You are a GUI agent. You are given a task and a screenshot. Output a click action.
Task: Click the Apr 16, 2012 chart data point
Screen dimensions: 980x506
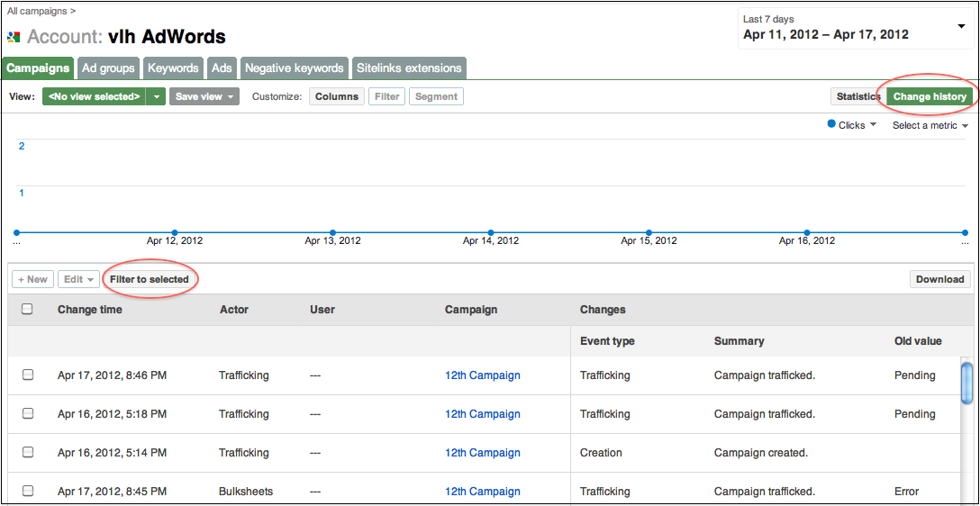coord(807,232)
